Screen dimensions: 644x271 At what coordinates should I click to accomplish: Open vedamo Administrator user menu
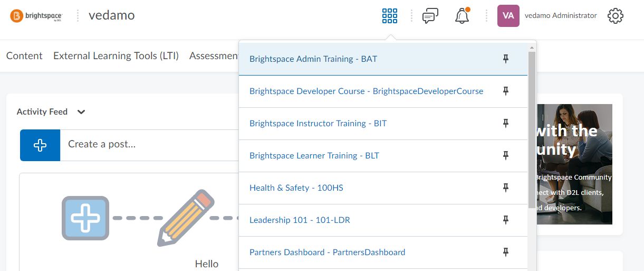[561, 16]
